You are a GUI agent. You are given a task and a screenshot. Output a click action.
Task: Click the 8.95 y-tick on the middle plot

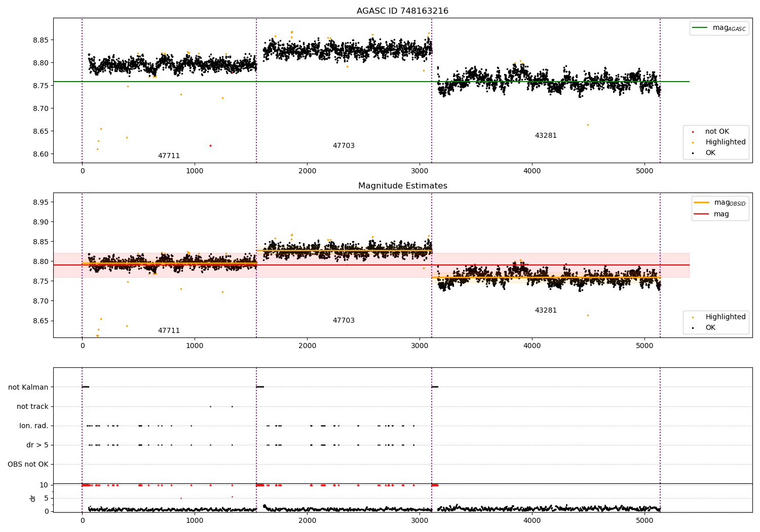pyautogui.click(x=40, y=202)
